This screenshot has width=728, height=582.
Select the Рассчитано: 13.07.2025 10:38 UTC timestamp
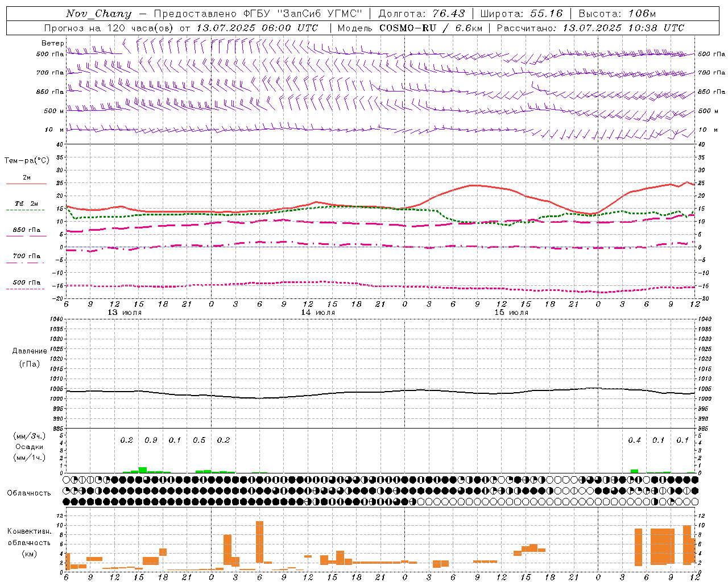coord(590,28)
